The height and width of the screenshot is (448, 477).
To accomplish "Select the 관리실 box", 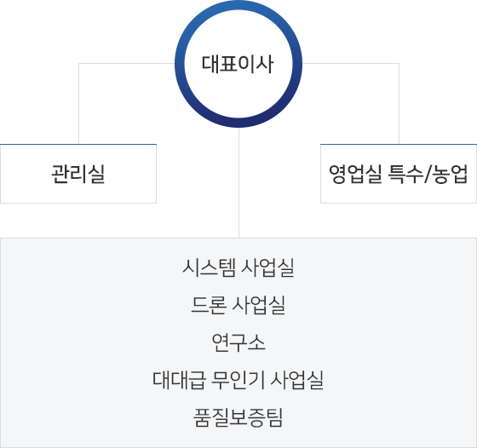I will point(78,174).
